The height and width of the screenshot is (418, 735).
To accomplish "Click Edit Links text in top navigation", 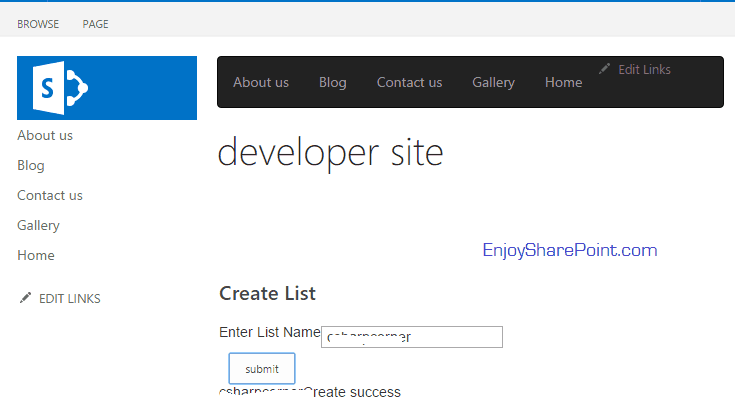I will [644, 70].
